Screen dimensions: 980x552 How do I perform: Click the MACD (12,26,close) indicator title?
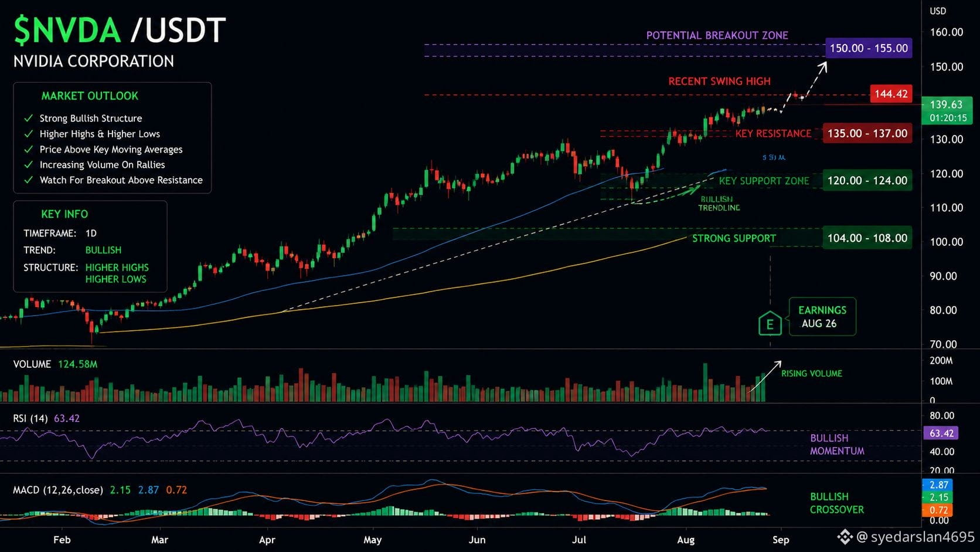(58, 490)
